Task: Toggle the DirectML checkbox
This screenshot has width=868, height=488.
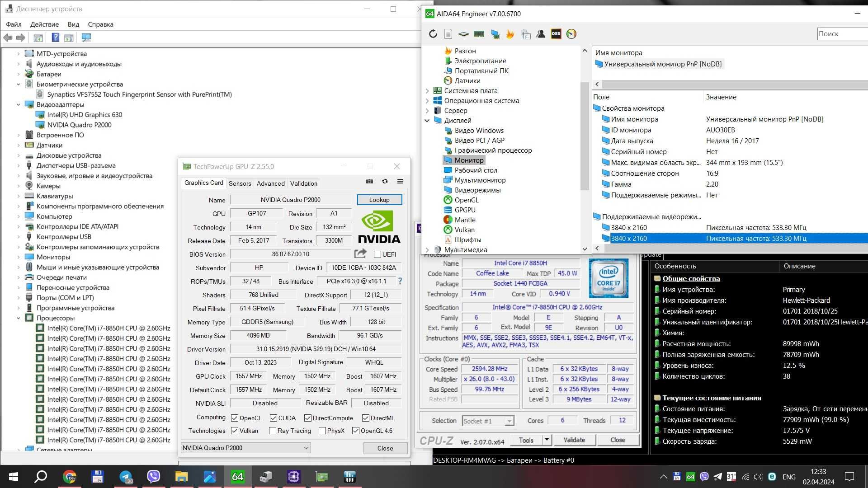Action: pos(366,418)
